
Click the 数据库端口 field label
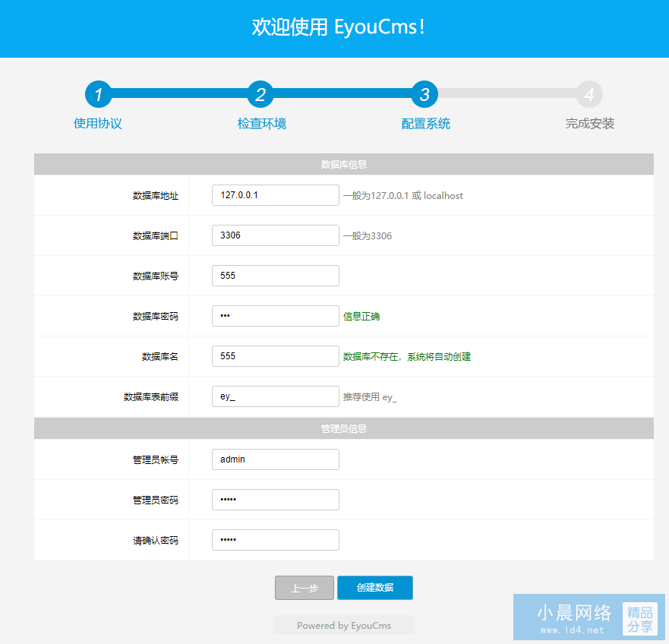[x=156, y=236]
